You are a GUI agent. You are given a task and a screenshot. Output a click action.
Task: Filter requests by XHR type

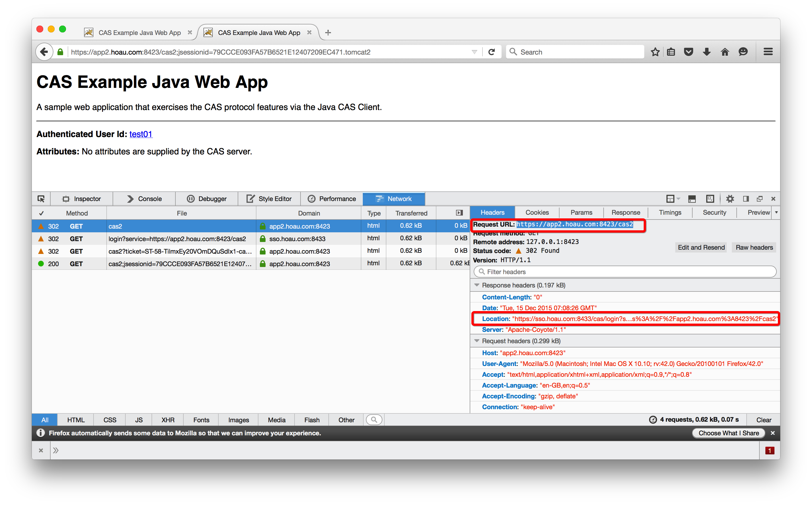(168, 420)
